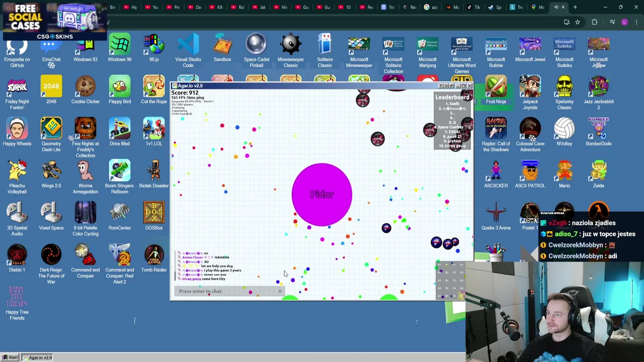
Task: Open a new browser tab
Action: (576, 7)
